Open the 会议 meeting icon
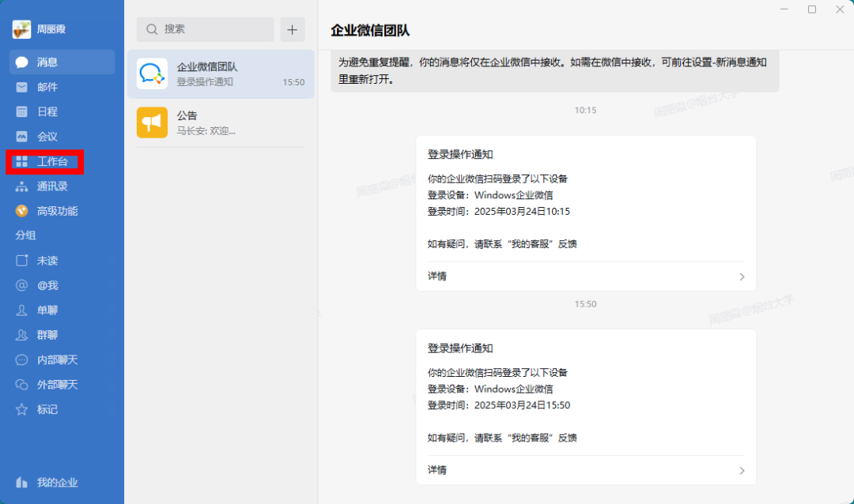Image resolution: width=854 pixels, height=504 pixels. pyautogui.click(x=22, y=137)
